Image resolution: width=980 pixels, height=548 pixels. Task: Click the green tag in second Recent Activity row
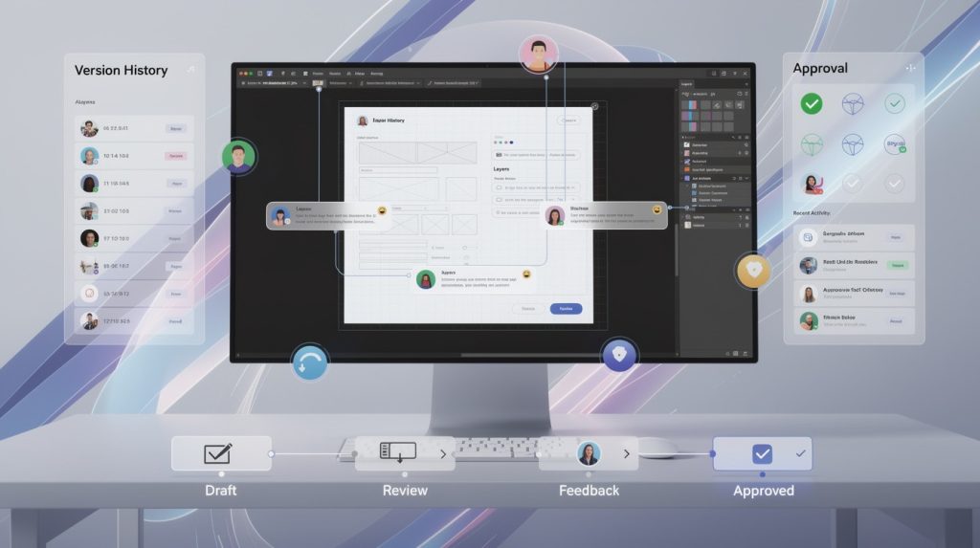[898, 265]
